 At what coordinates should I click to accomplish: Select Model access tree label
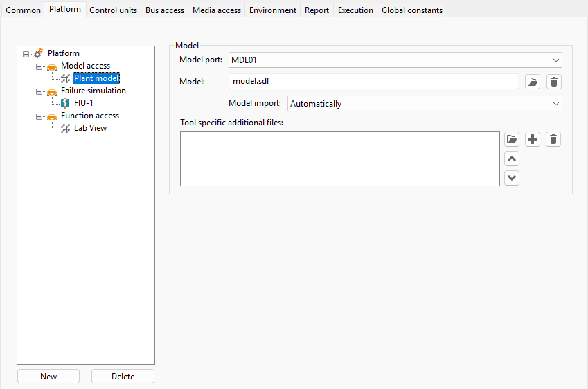[x=85, y=66]
